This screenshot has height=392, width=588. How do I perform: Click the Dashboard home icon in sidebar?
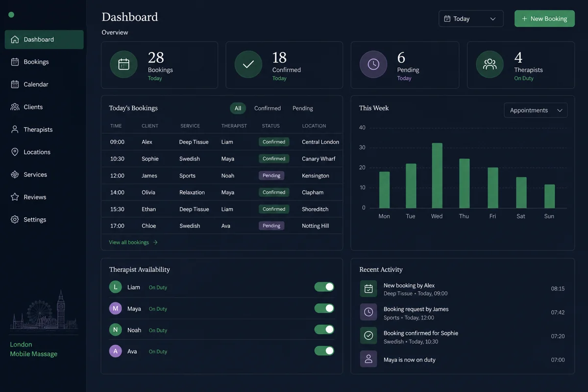[x=15, y=40]
